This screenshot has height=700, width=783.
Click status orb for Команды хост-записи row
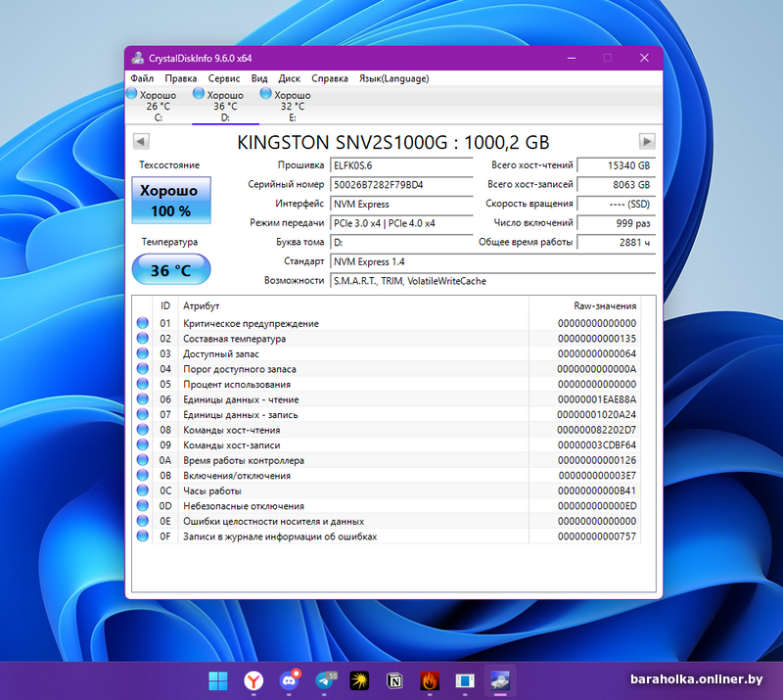click(x=142, y=444)
